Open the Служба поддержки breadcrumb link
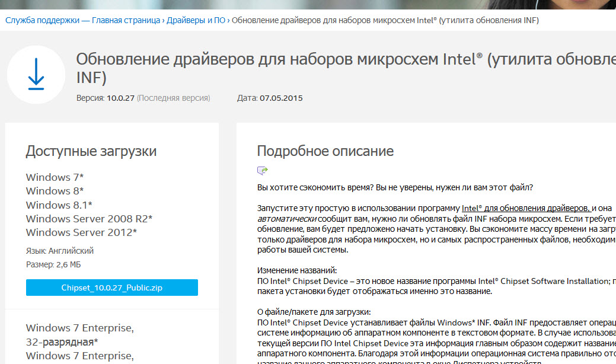Viewport: 616px width, 364px height. point(42,20)
